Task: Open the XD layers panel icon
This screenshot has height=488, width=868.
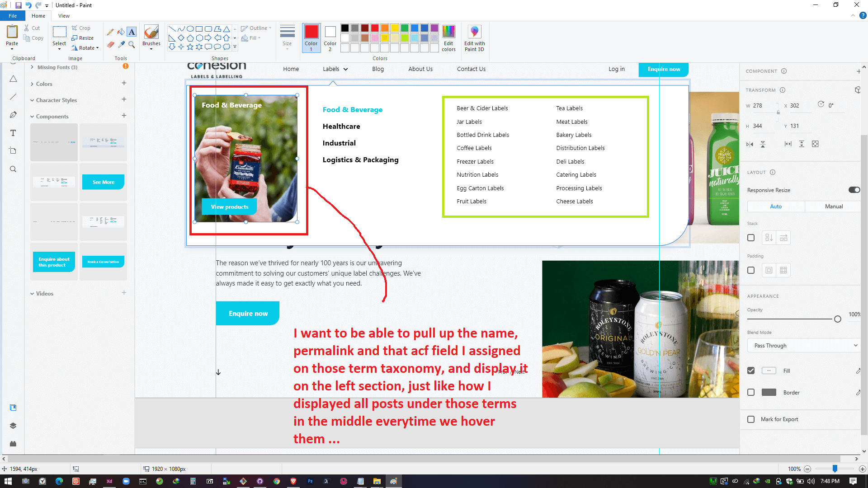Action: click(13, 426)
